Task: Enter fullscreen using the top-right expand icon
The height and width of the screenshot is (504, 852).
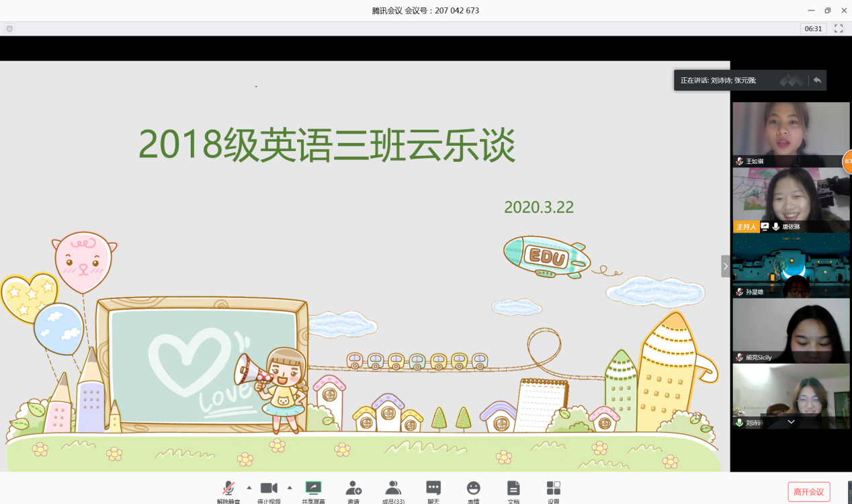Action: 839,29
